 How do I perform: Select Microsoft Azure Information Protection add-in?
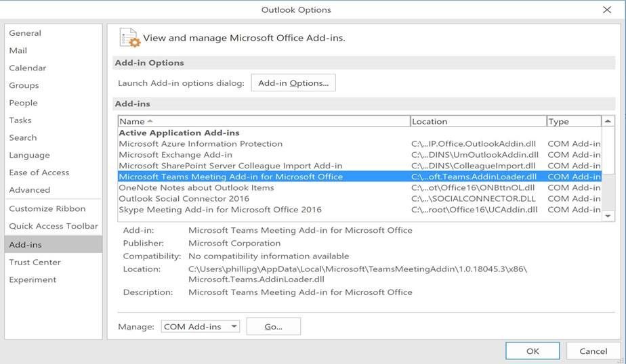click(201, 143)
